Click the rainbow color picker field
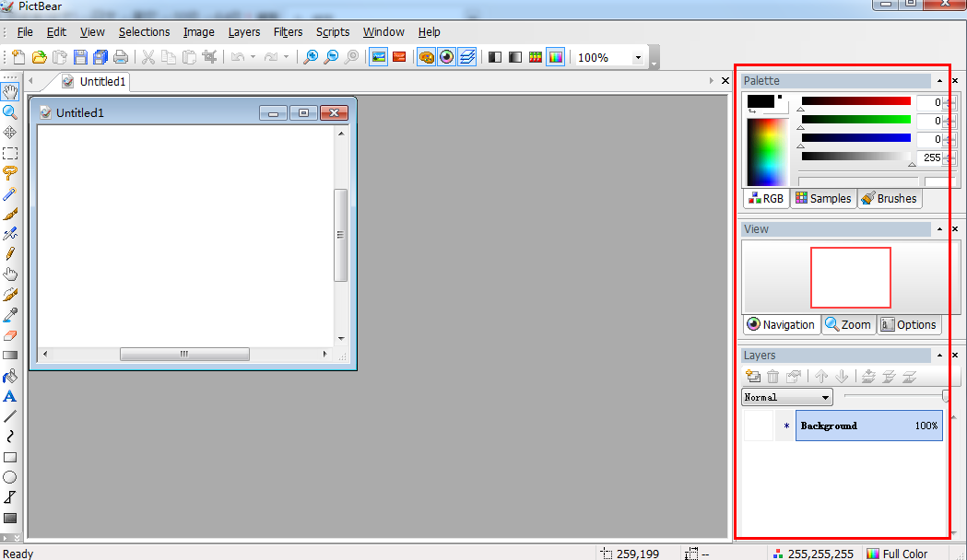The image size is (967, 560). click(767, 152)
